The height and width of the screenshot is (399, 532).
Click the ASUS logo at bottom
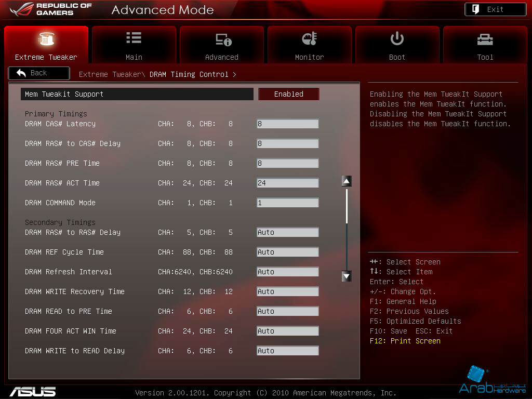tap(33, 391)
